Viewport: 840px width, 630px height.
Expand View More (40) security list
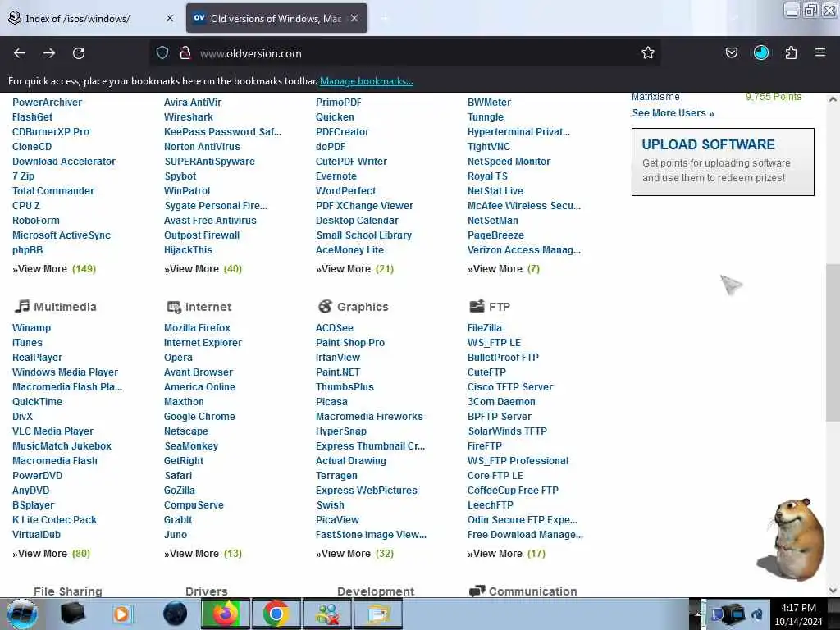(x=203, y=269)
